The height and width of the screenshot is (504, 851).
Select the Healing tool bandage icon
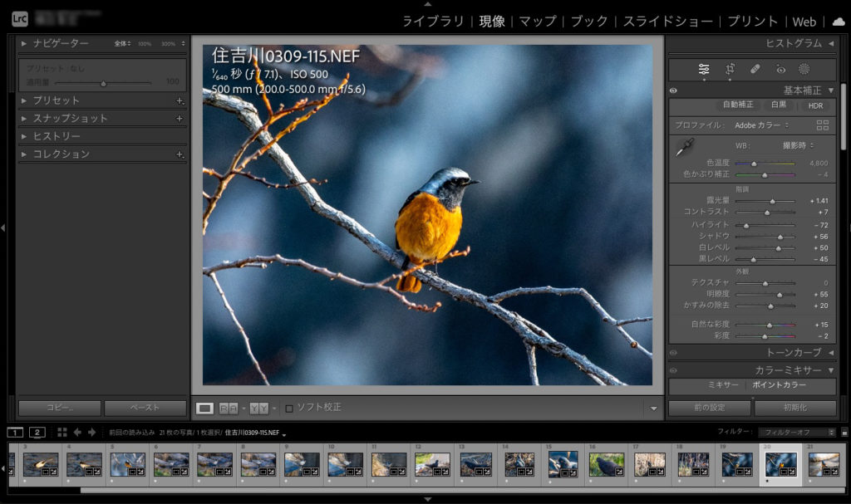[x=755, y=69]
